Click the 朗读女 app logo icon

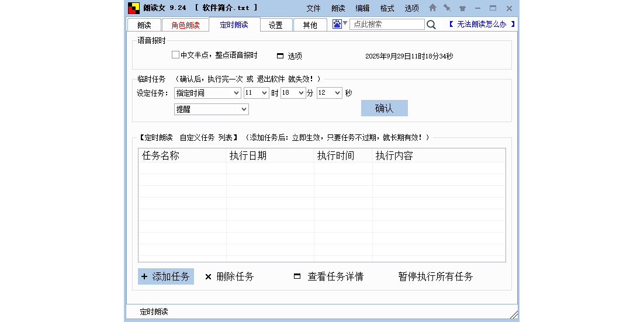coord(134,8)
